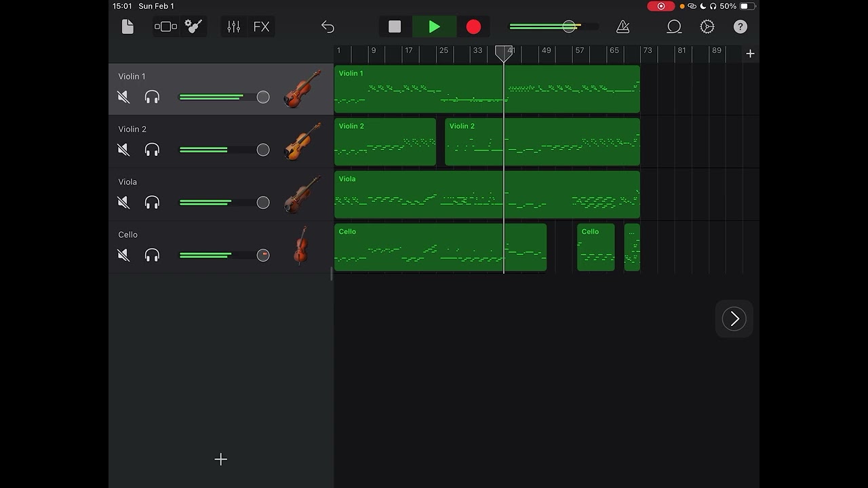Click the playhead marker on ruler
This screenshot has width=868, height=488.
click(504, 53)
